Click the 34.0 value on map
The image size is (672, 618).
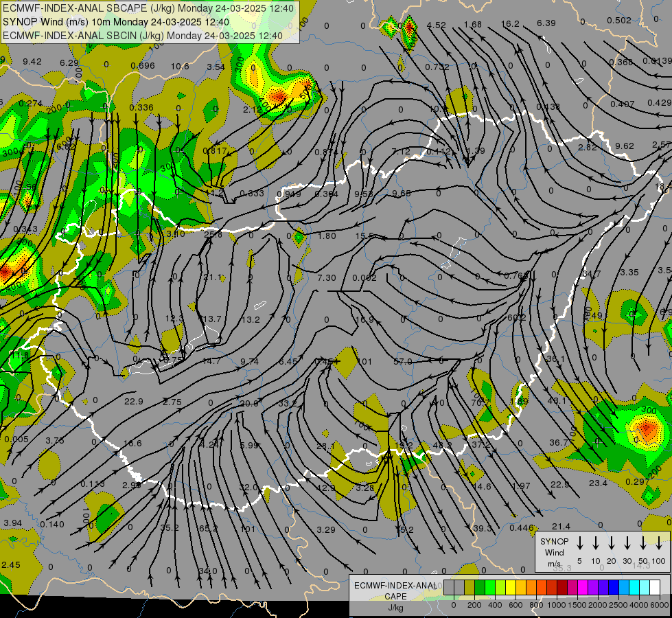coord(208,571)
